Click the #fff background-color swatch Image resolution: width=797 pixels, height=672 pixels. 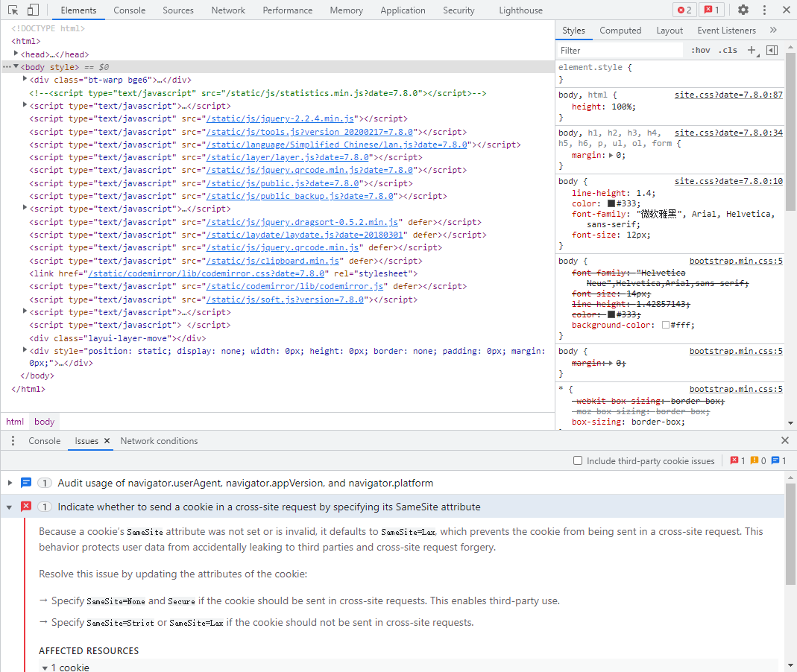tap(665, 325)
